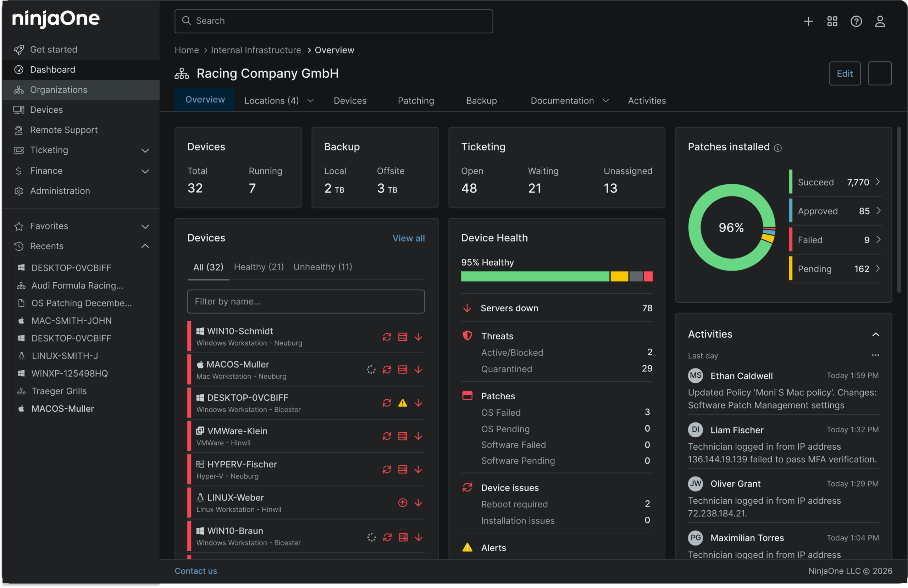Open the View all devices link

pyautogui.click(x=409, y=238)
